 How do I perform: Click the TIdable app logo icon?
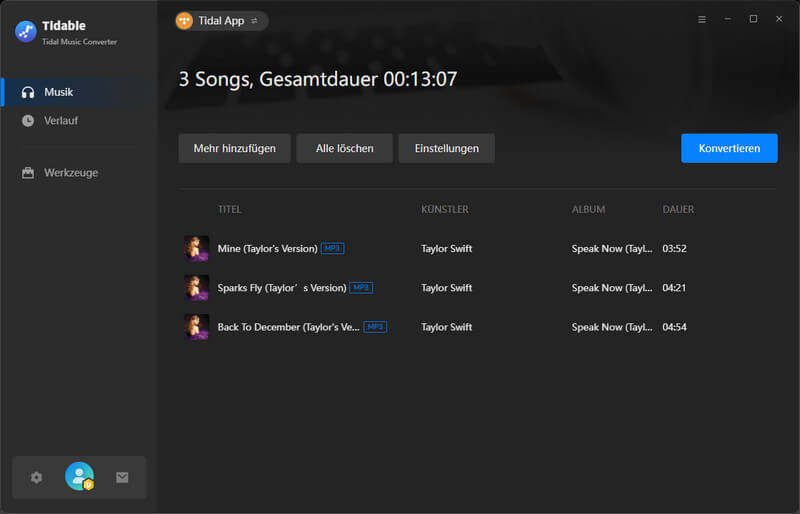[x=26, y=32]
